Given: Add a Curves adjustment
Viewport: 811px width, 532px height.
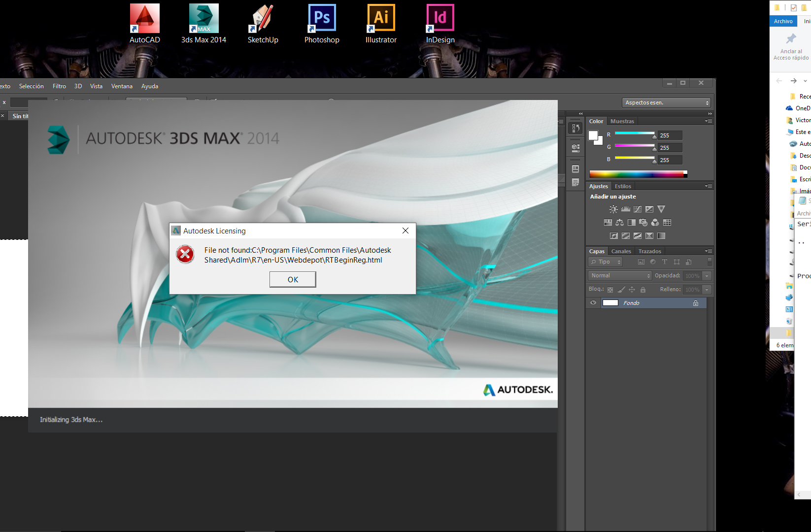Looking at the screenshot, I should pos(638,209).
